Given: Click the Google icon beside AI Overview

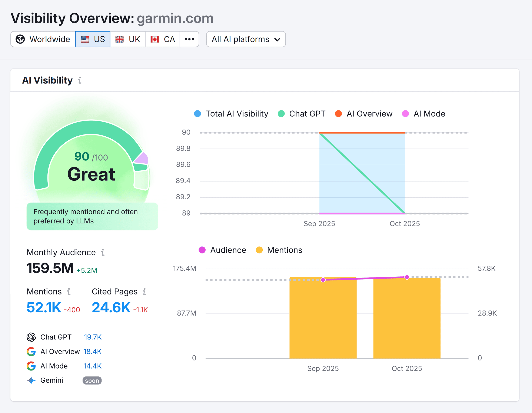Looking at the screenshot, I should 31,351.
